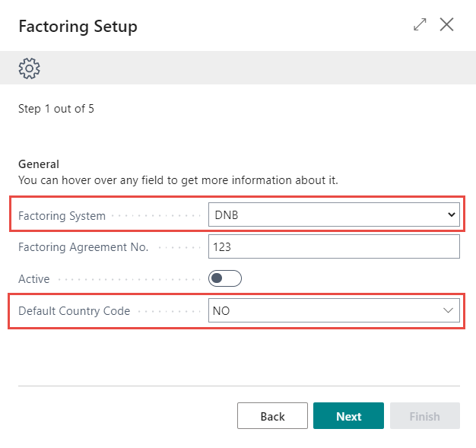Go back with the Back button

[x=272, y=416]
